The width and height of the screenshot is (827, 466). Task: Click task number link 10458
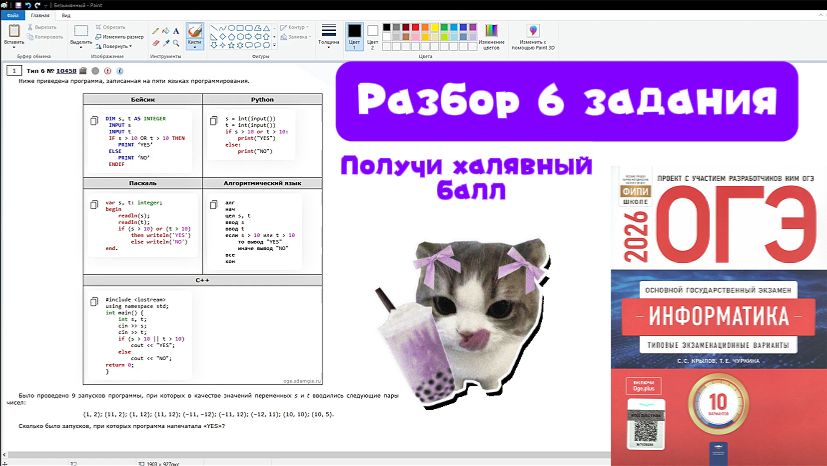click(x=66, y=71)
